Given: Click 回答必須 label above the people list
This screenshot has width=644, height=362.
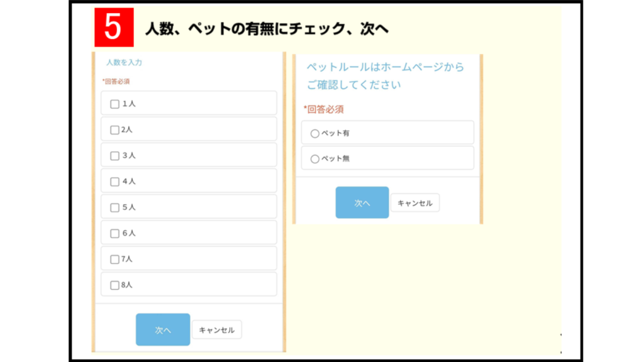Looking at the screenshot, I should click(116, 81).
